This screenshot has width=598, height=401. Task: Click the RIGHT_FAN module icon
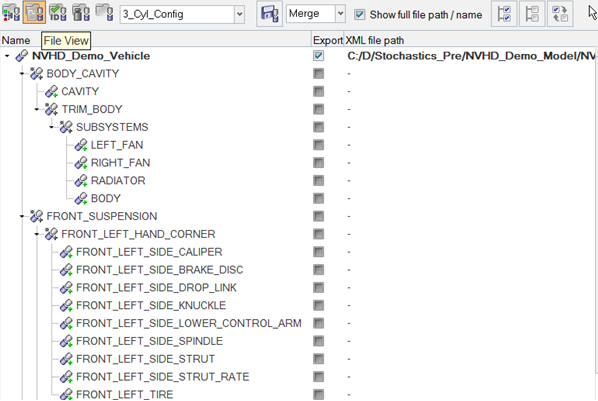81,163
